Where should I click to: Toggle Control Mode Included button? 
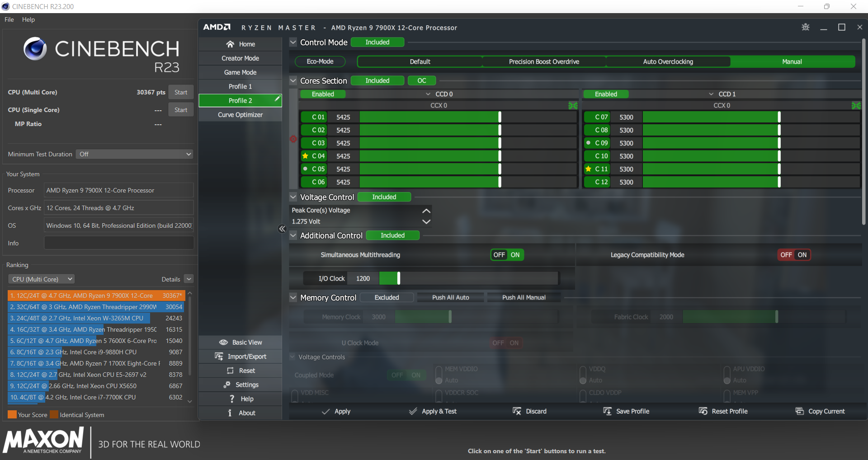(377, 42)
